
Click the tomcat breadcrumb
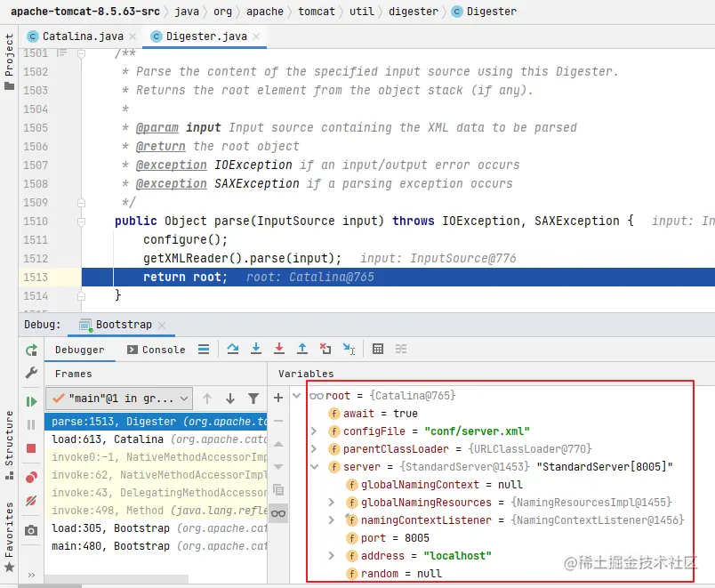point(317,12)
